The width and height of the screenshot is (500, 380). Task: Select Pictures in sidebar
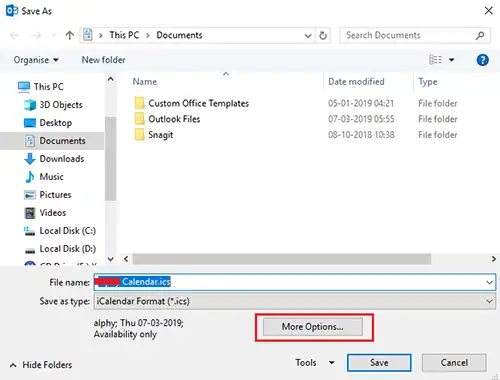tap(55, 195)
